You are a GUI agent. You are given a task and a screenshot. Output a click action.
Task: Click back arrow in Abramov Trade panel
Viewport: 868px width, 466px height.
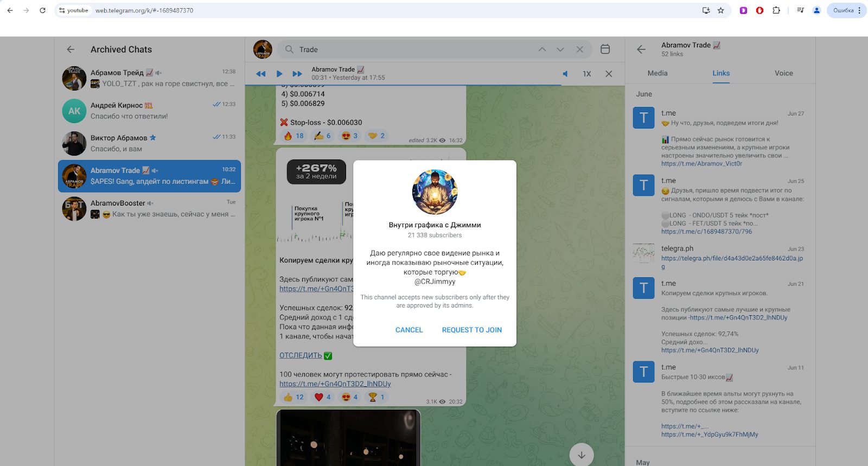tap(641, 49)
